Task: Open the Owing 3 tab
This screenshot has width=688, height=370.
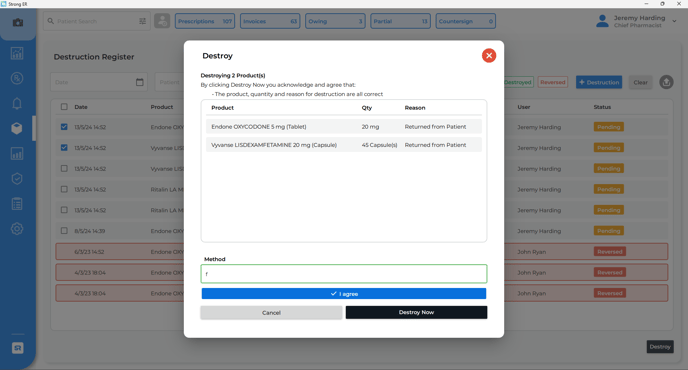Action: [335, 21]
